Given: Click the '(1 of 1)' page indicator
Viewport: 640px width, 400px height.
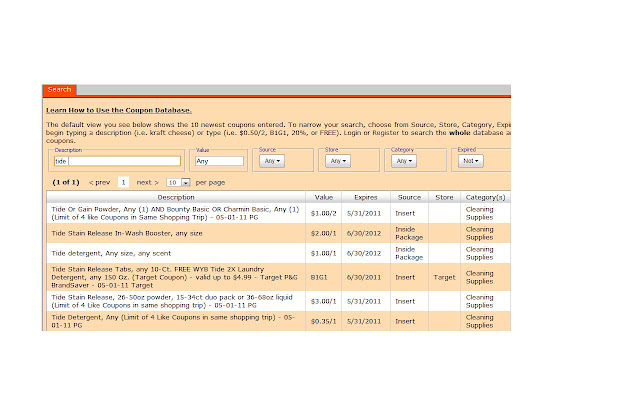Looking at the screenshot, I should 66,182.
